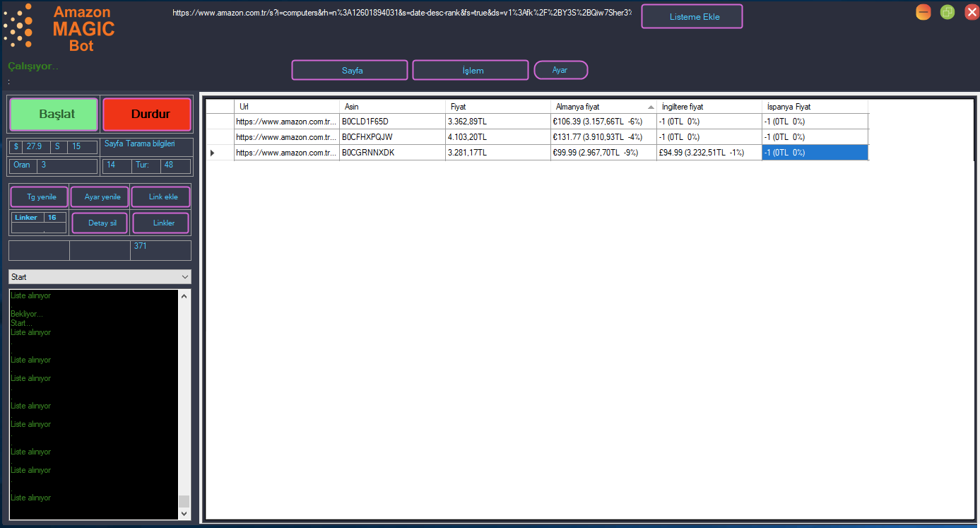Close the bot with red X button
The width and height of the screenshot is (980, 528).
tap(972, 12)
